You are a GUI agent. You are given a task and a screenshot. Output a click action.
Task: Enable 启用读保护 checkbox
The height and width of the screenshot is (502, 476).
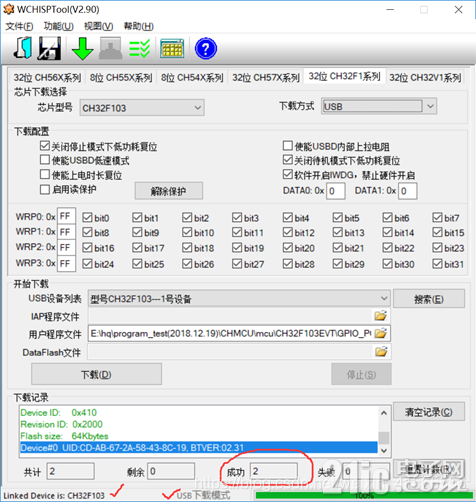click(x=44, y=189)
